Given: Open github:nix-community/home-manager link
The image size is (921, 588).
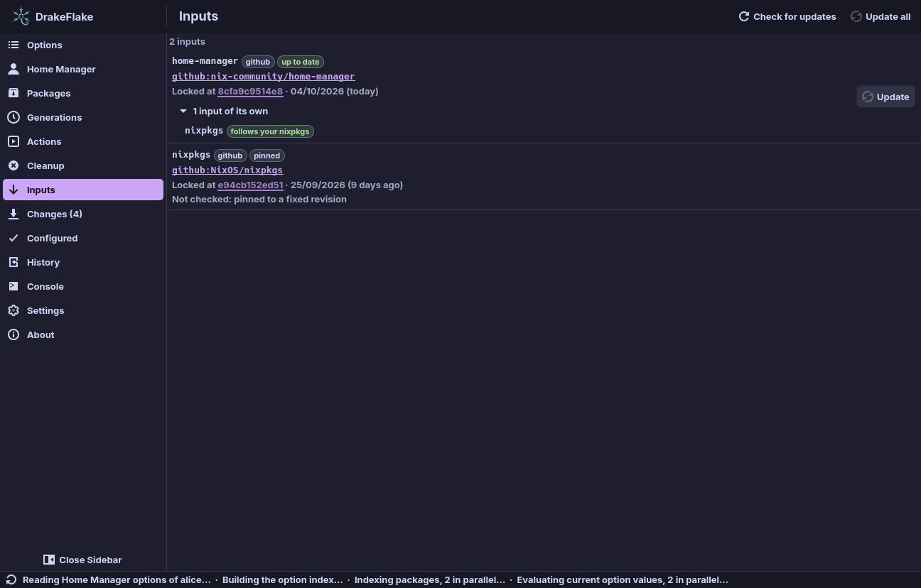Looking at the screenshot, I should pyautogui.click(x=263, y=76).
